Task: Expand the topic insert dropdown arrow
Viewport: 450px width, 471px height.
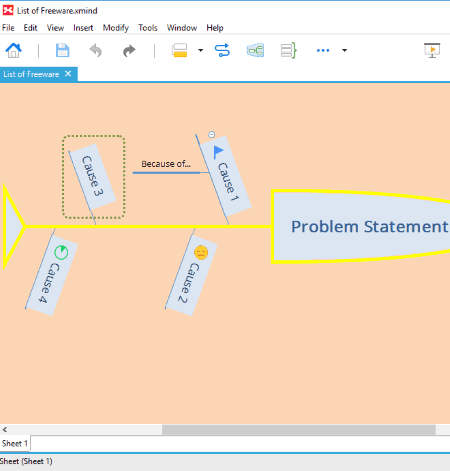Action: click(x=200, y=50)
